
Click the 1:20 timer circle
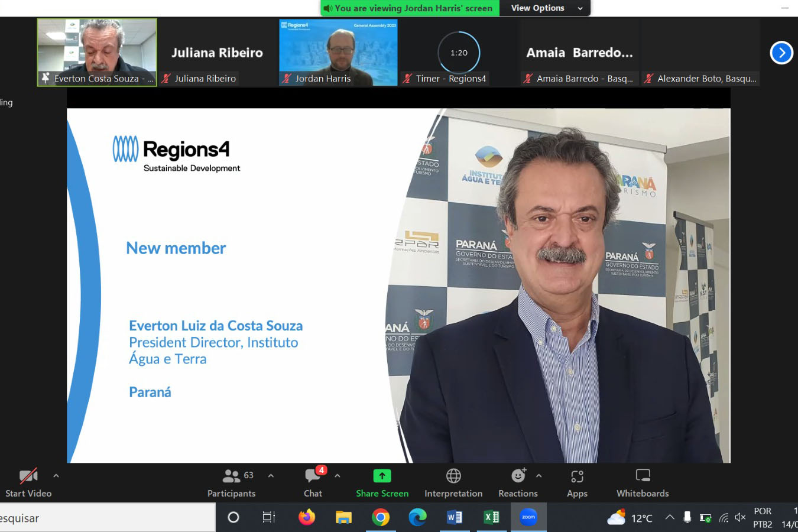pyautogui.click(x=459, y=53)
